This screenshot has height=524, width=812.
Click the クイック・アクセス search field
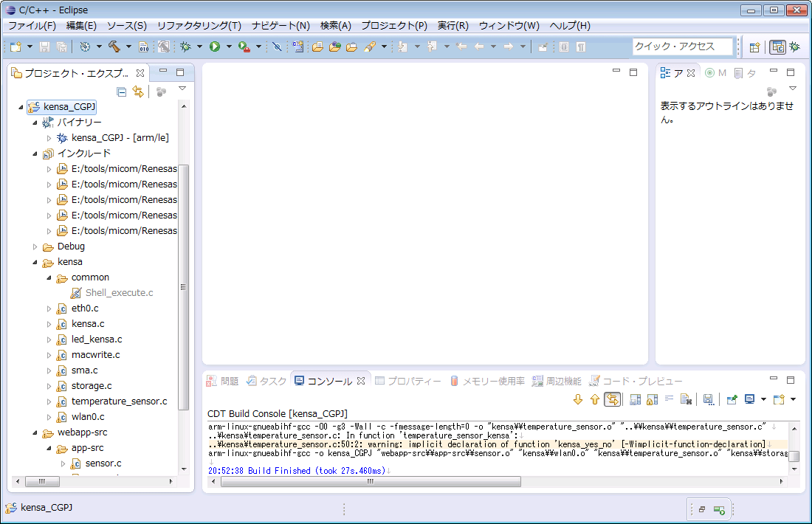pos(683,46)
